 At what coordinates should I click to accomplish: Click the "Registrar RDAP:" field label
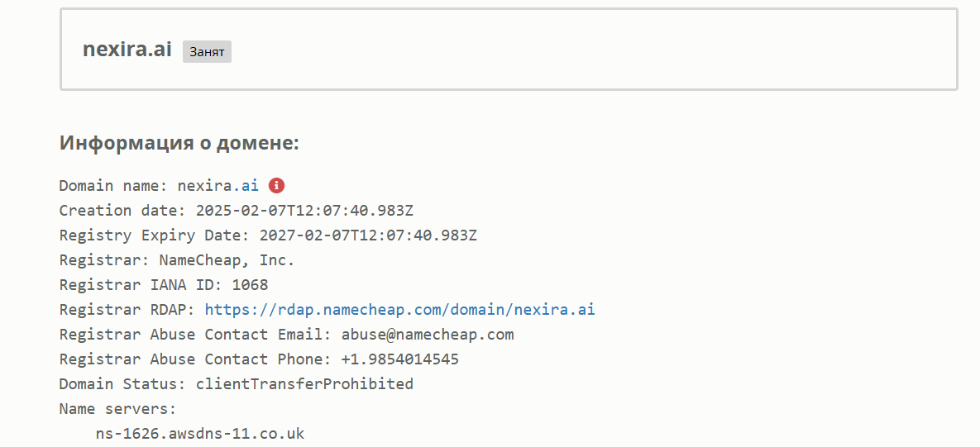tap(127, 310)
